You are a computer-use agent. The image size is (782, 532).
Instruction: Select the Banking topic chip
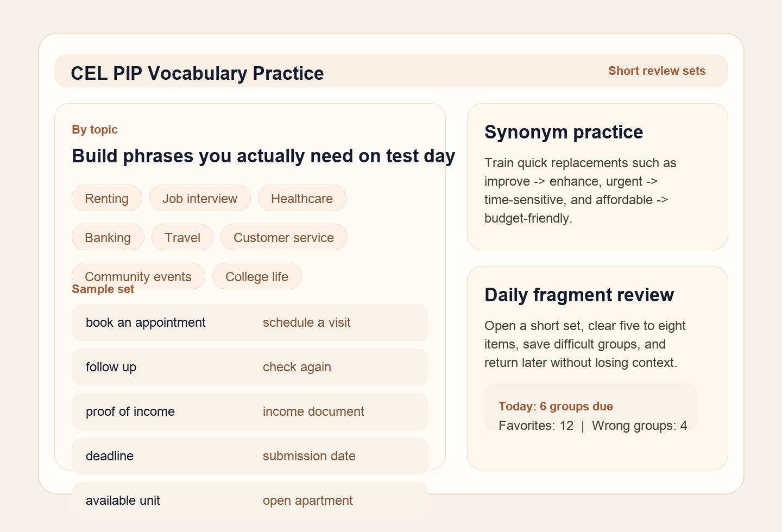(108, 237)
